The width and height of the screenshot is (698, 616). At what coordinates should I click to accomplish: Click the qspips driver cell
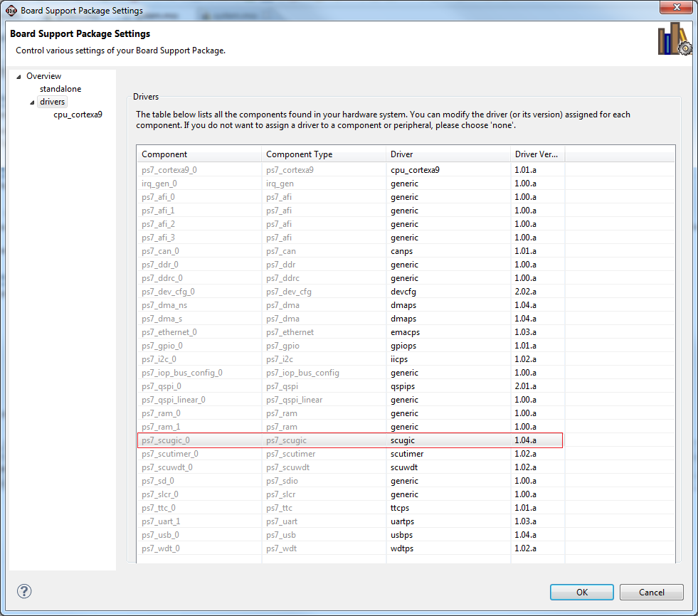[x=448, y=386]
